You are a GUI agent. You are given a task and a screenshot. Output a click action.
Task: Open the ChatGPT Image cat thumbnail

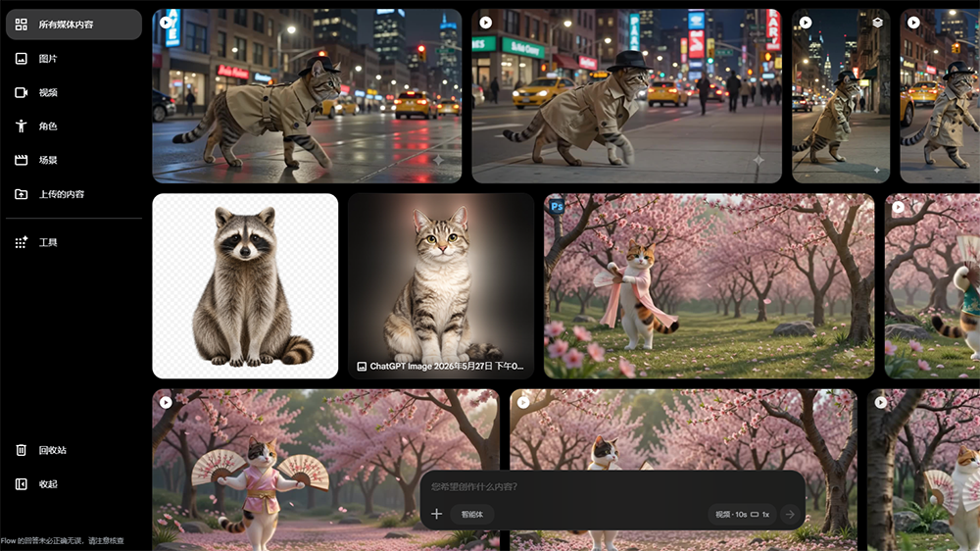click(441, 286)
